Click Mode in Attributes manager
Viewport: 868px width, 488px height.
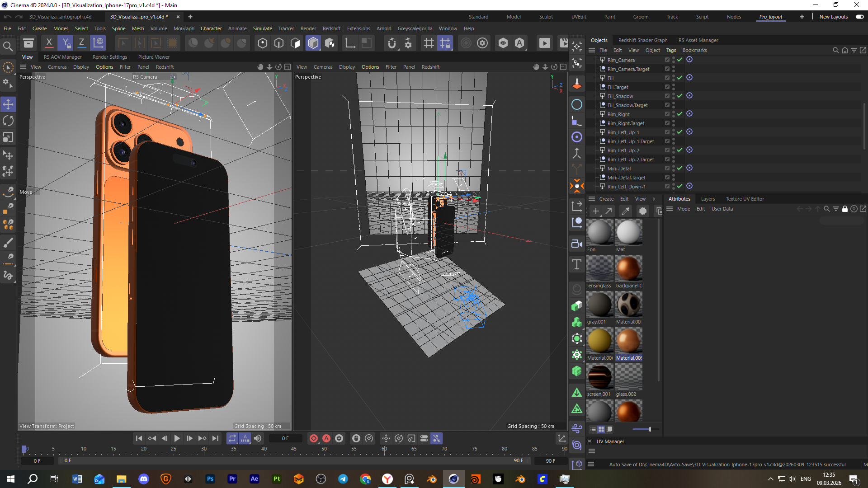click(684, 209)
